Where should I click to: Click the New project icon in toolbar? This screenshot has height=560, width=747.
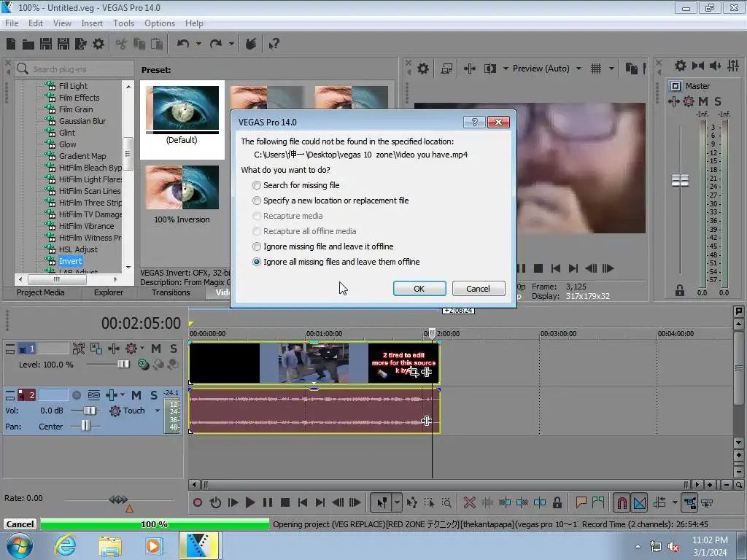[11, 44]
